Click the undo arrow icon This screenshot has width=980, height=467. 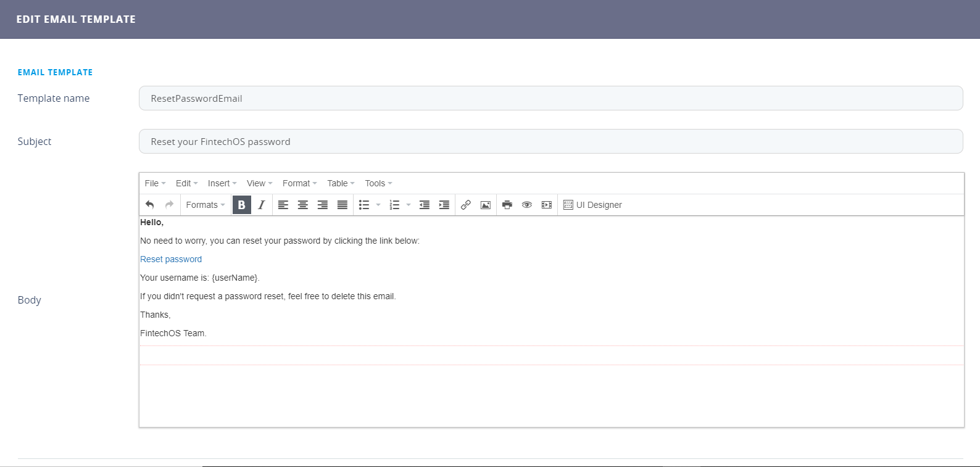tap(149, 205)
